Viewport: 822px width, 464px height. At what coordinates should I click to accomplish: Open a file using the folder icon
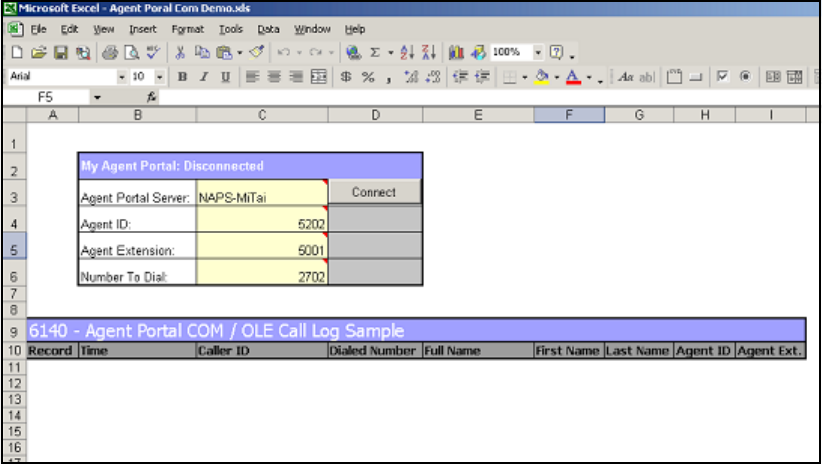pos(38,52)
